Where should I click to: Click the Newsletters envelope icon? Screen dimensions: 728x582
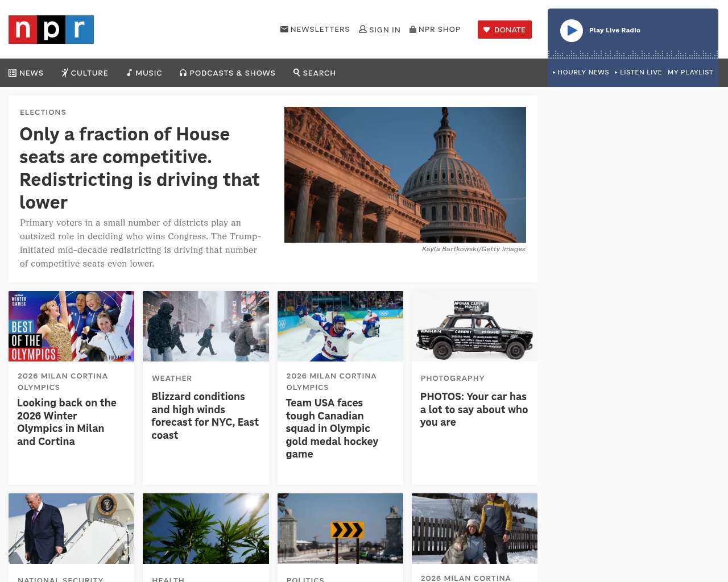pos(284,29)
